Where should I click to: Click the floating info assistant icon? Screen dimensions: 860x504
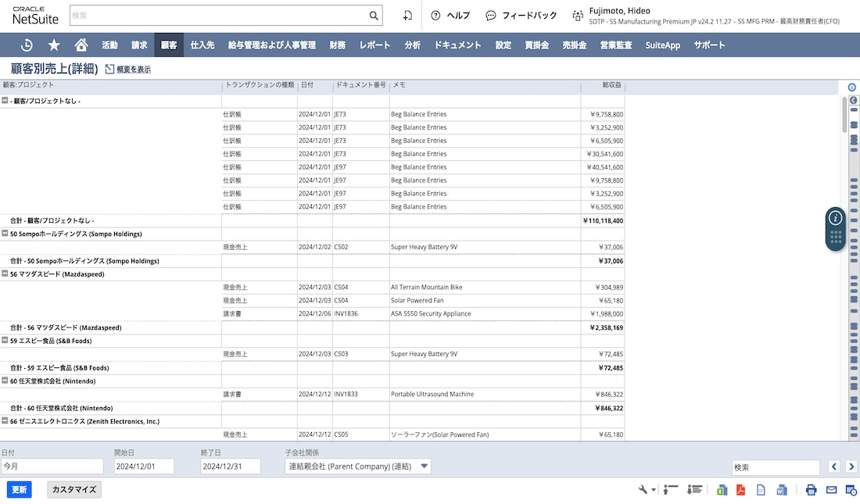coord(835,218)
